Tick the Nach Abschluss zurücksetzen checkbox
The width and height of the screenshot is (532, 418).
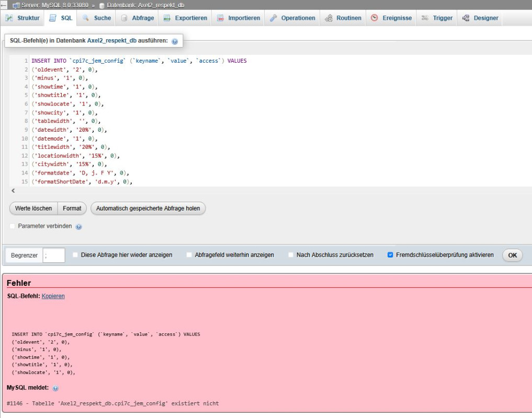(x=291, y=255)
